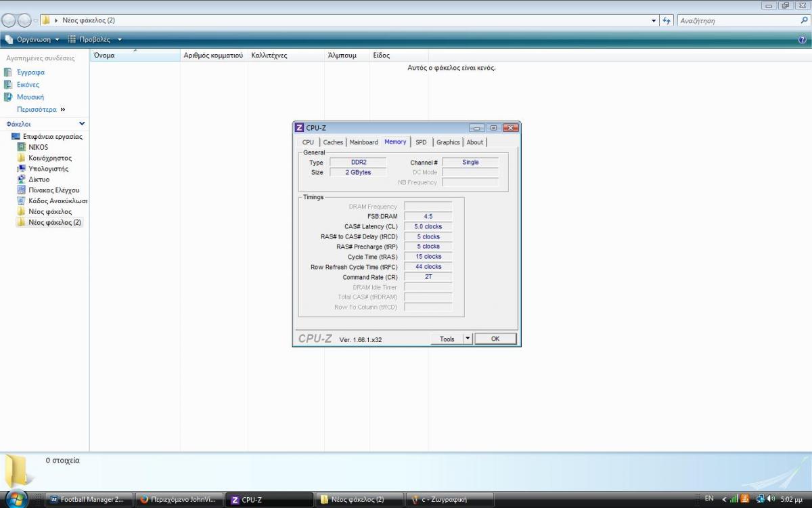The width and height of the screenshot is (812, 508).
Task: Open the Έγγραφα favorite link
Action: [x=30, y=72]
